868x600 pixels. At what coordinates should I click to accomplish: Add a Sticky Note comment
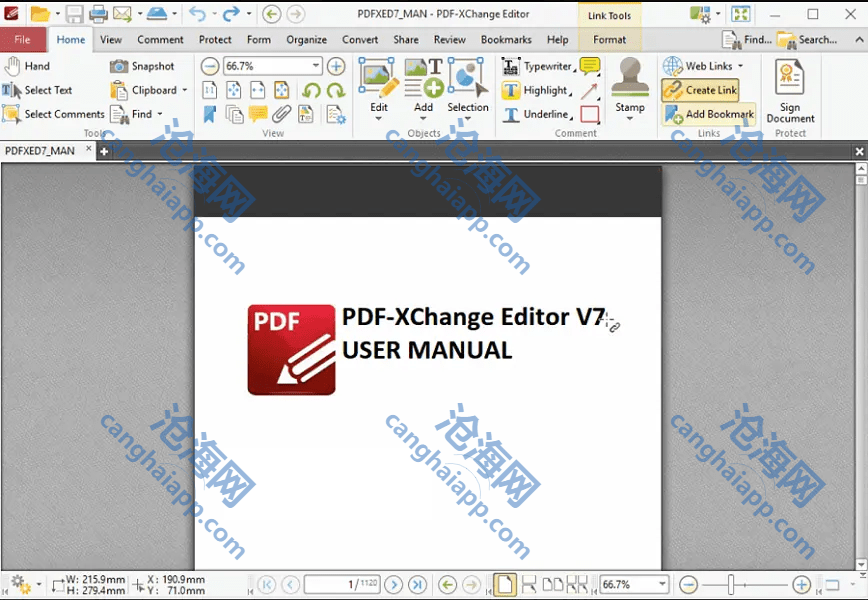point(590,66)
